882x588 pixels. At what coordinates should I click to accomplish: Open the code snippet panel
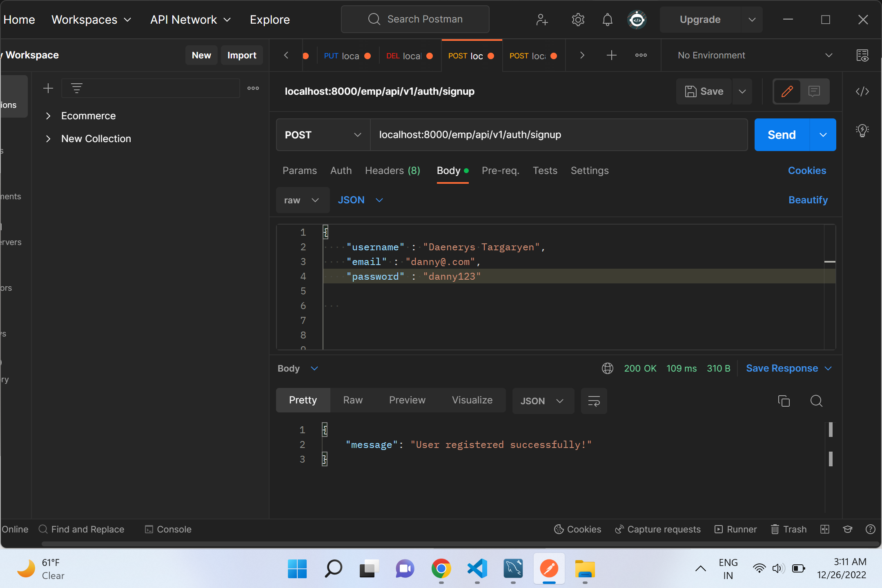pyautogui.click(x=862, y=91)
